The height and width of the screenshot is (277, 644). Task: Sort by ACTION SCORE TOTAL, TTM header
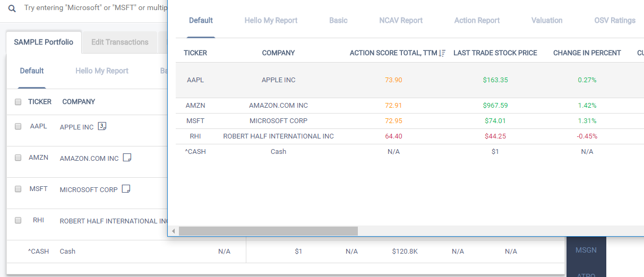(x=393, y=53)
